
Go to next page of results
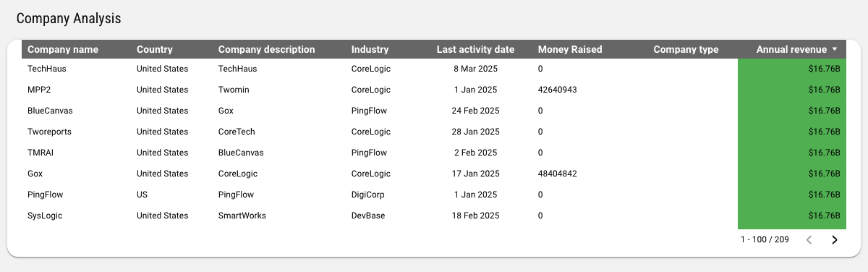point(834,239)
